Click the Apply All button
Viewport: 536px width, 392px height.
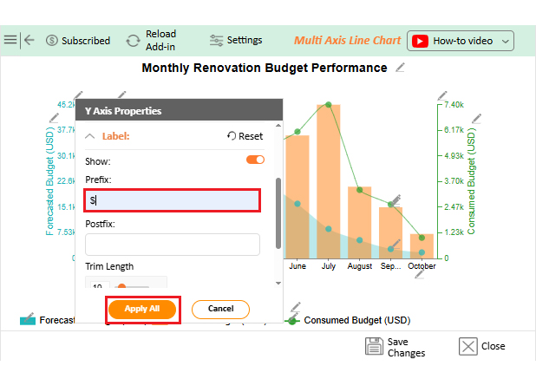pyautogui.click(x=142, y=309)
